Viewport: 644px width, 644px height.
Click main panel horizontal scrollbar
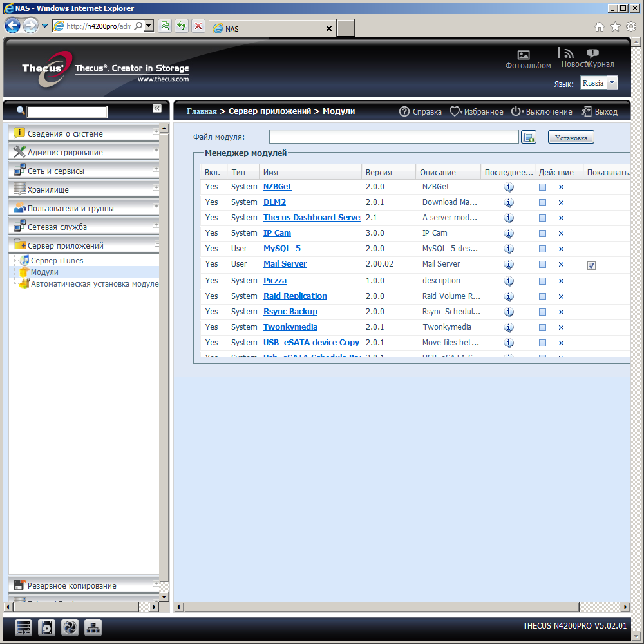point(382,607)
